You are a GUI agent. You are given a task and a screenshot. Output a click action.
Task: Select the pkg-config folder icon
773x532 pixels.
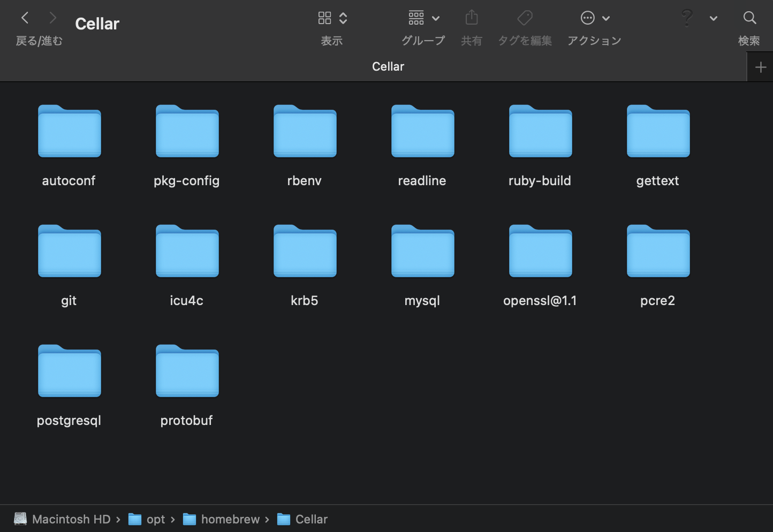tap(187, 131)
